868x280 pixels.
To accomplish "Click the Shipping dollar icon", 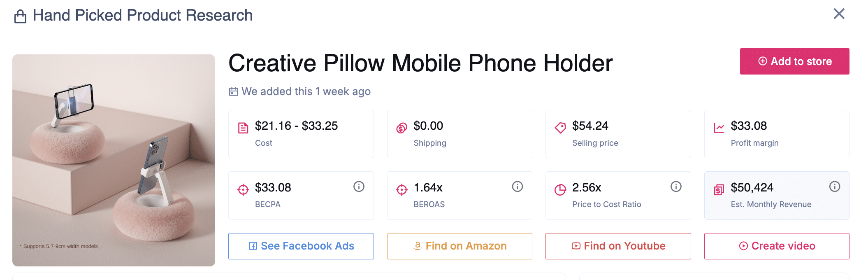I will pos(401,127).
